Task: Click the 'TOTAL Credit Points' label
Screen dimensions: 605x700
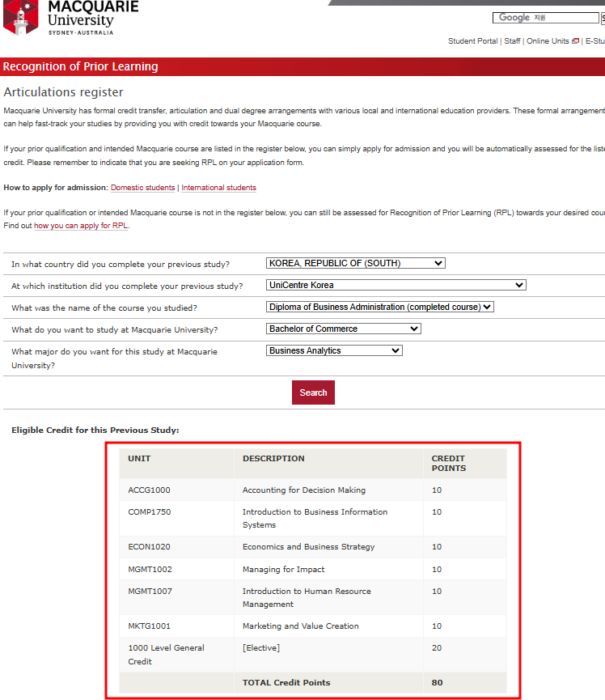Action: [x=286, y=682]
